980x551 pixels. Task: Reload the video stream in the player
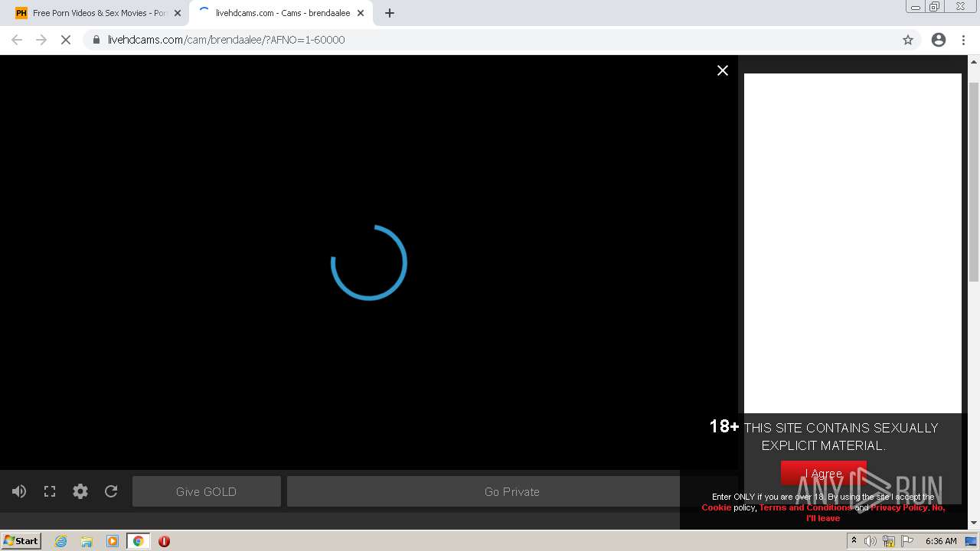pyautogui.click(x=111, y=491)
